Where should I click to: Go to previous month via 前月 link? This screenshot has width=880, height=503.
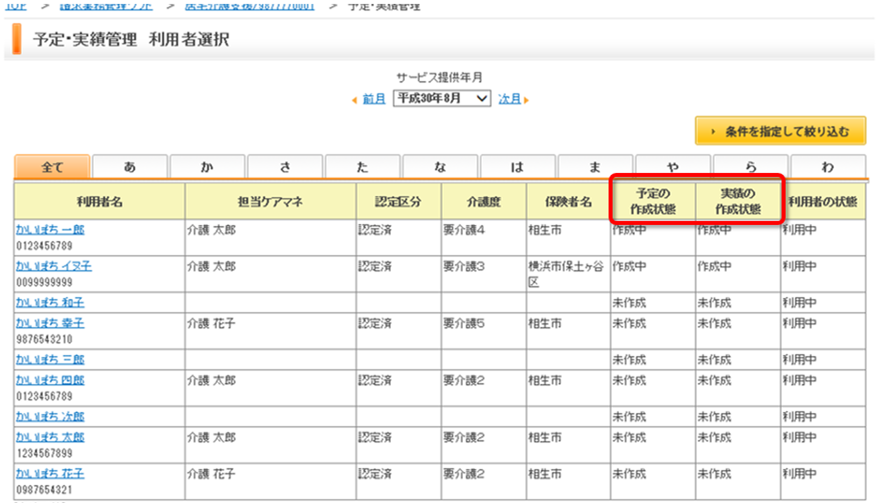click(374, 99)
